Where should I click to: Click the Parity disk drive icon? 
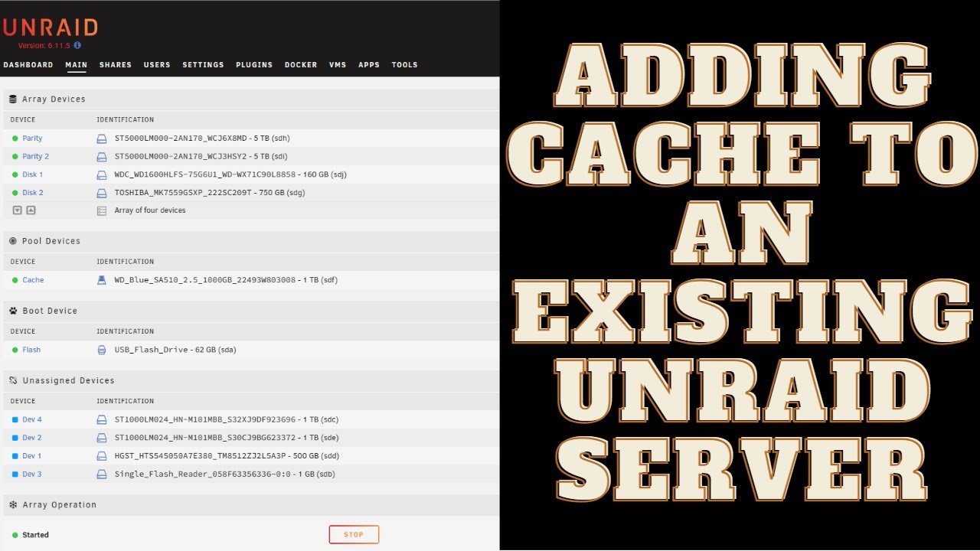[x=102, y=139]
